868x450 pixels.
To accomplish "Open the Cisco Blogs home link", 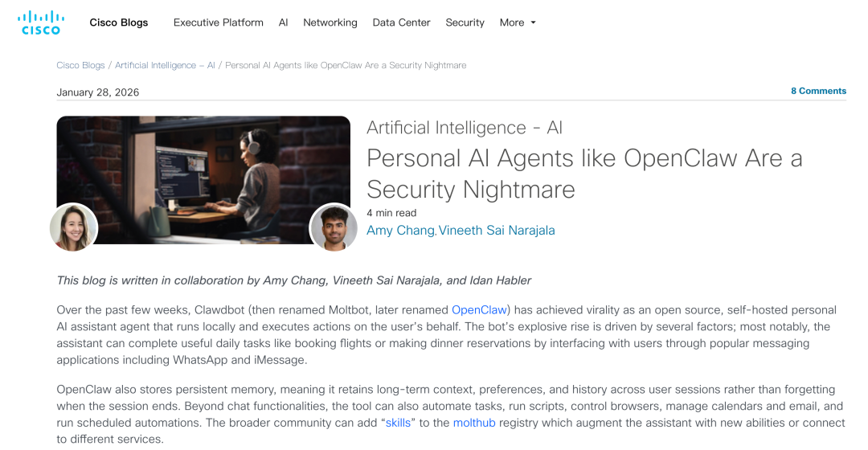I will point(119,22).
